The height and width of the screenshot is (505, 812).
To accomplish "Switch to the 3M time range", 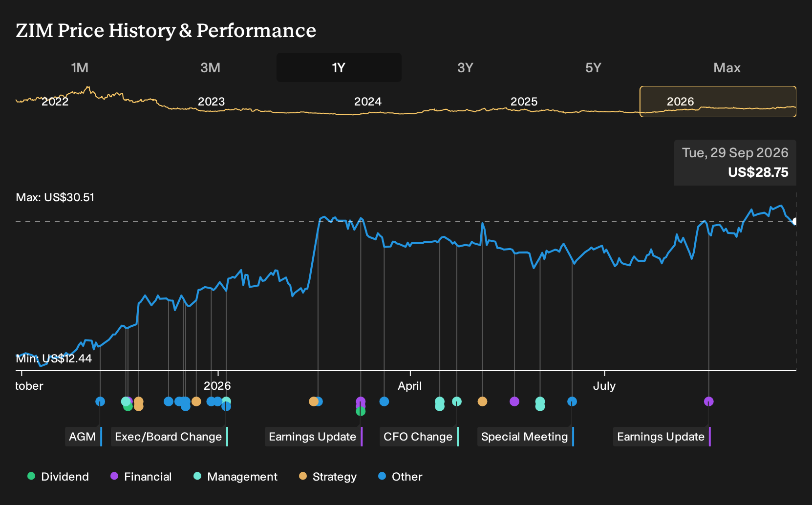I will tap(210, 67).
